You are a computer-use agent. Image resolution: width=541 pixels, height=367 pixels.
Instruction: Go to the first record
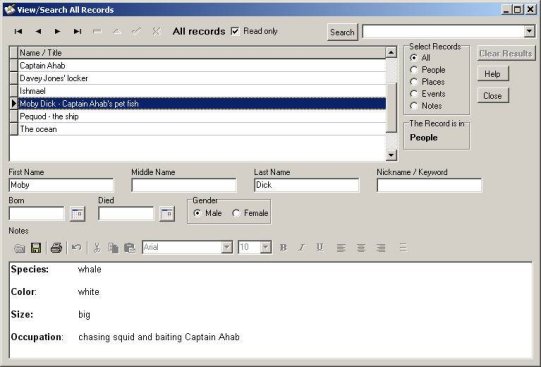(x=18, y=31)
